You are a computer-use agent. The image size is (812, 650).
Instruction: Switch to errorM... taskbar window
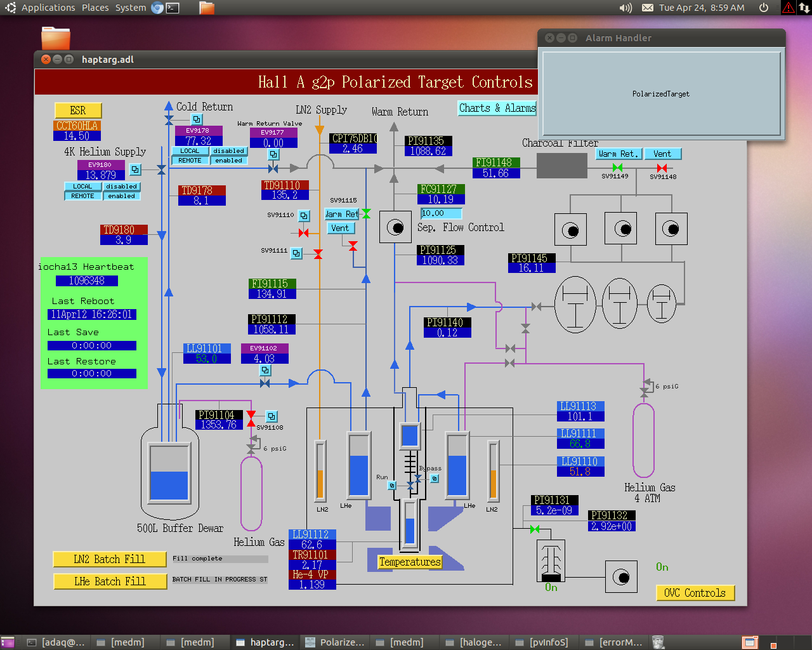614,642
